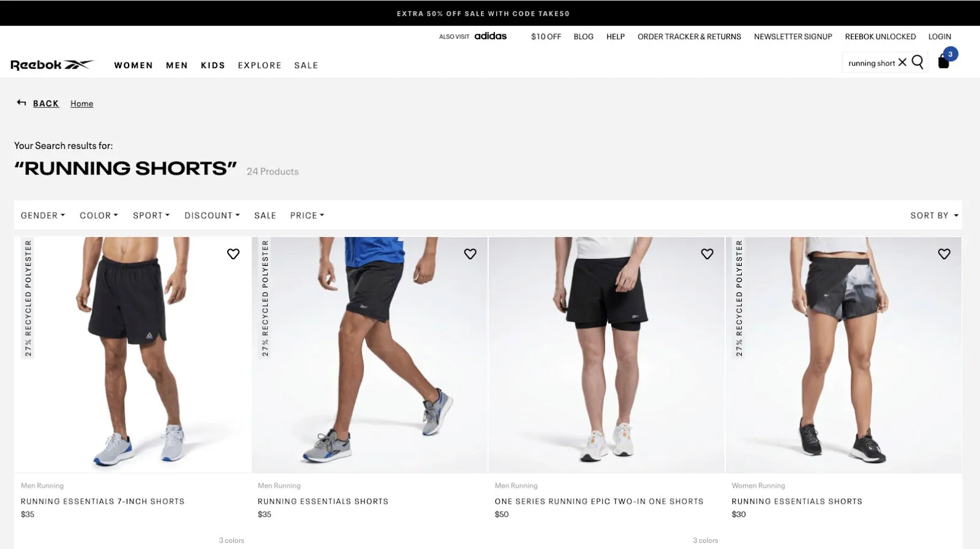The width and height of the screenshot is (980, 549).
Task: Click the Home breadcrumb link
Action: [82, 104]
